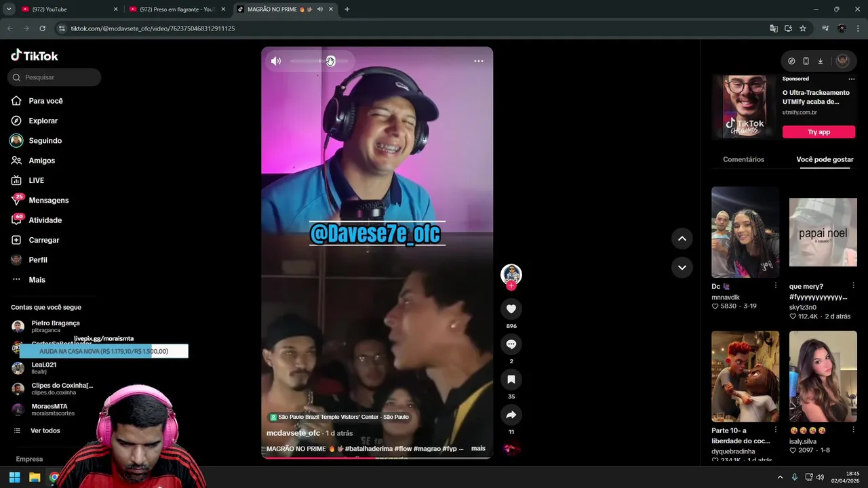Open the Carregar upload page
Screen dimensions: 868x488
pos(43,240)
